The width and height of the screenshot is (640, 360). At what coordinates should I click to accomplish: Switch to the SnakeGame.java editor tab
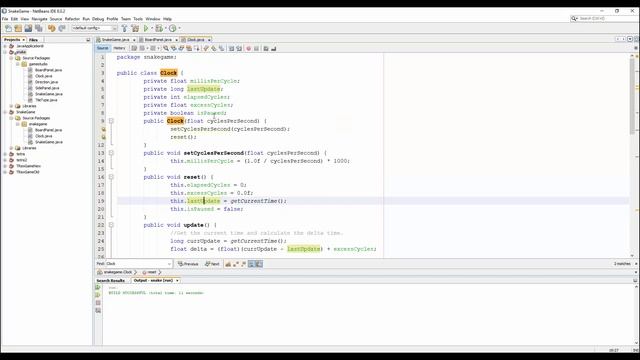tap(116, 40)
